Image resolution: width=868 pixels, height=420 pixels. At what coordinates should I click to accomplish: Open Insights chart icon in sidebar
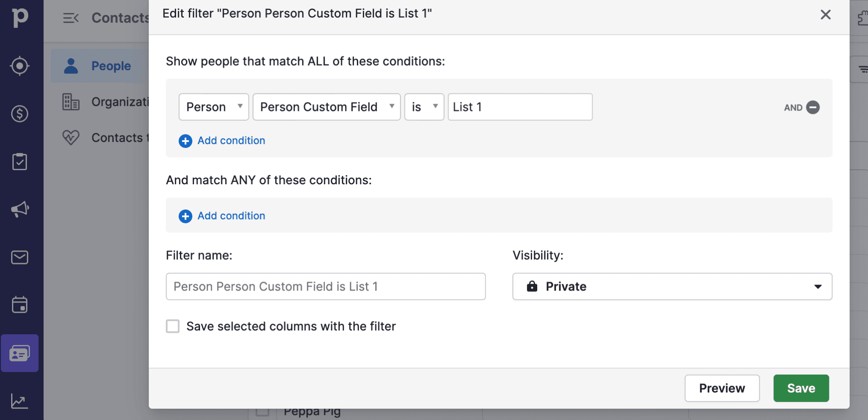pos(20,401)
